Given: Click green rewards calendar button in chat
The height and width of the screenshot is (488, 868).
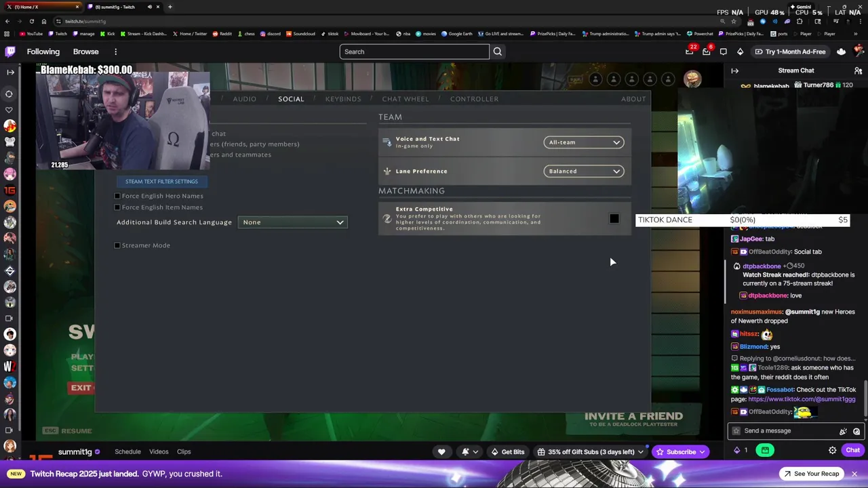Looking at the screenshot, I should 765,450.
